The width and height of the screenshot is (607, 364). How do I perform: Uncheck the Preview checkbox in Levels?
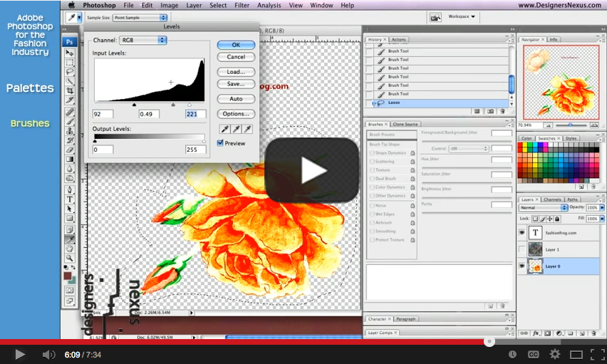[220, 143]
